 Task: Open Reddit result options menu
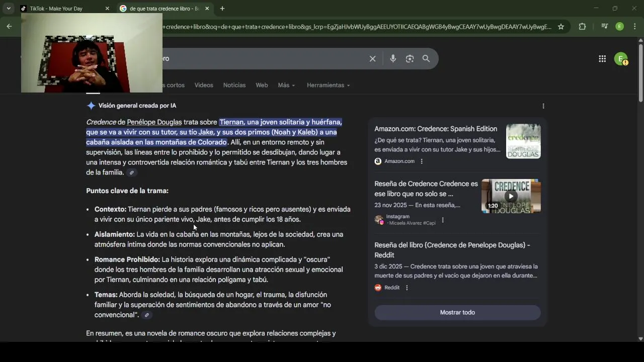tap(407, 288)
